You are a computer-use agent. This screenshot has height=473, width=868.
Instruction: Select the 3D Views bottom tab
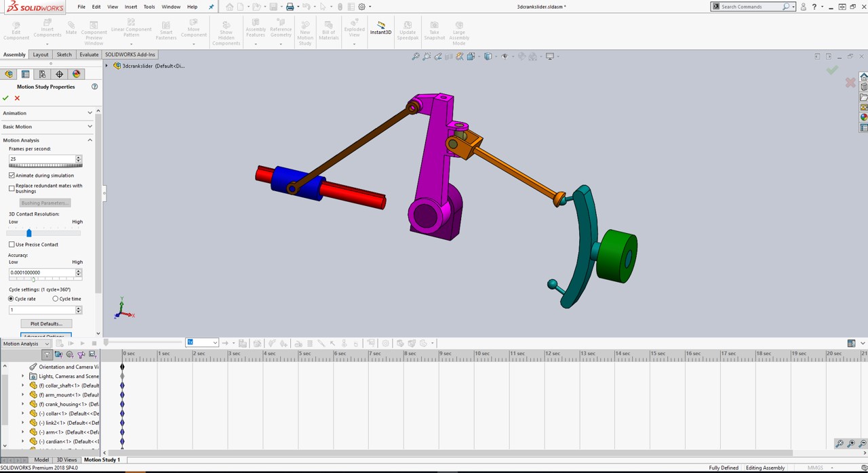(x=66, y=460)
